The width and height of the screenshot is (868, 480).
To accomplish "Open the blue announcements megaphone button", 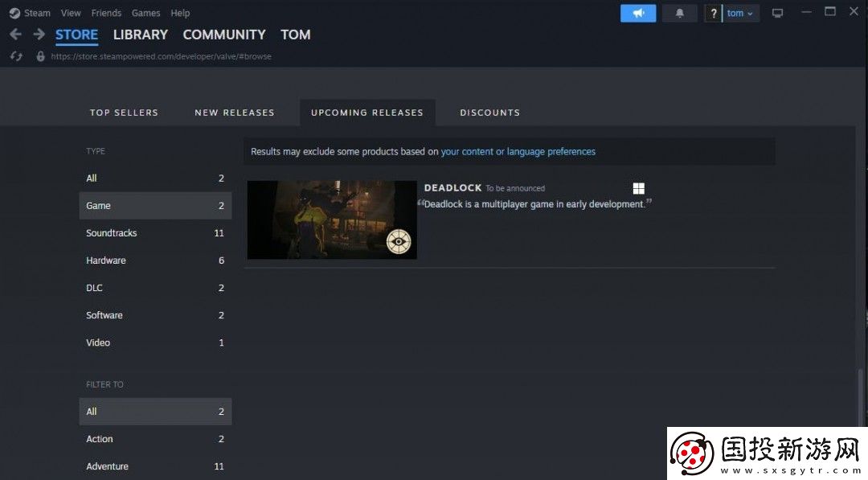I will pyautogui.click(x=638, y=14).
